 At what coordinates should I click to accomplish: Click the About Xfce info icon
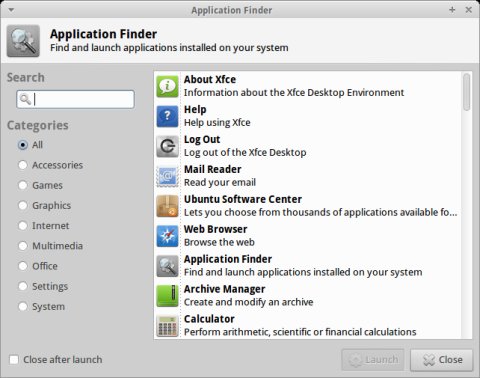pyautogui.click(x=167, y=86)
